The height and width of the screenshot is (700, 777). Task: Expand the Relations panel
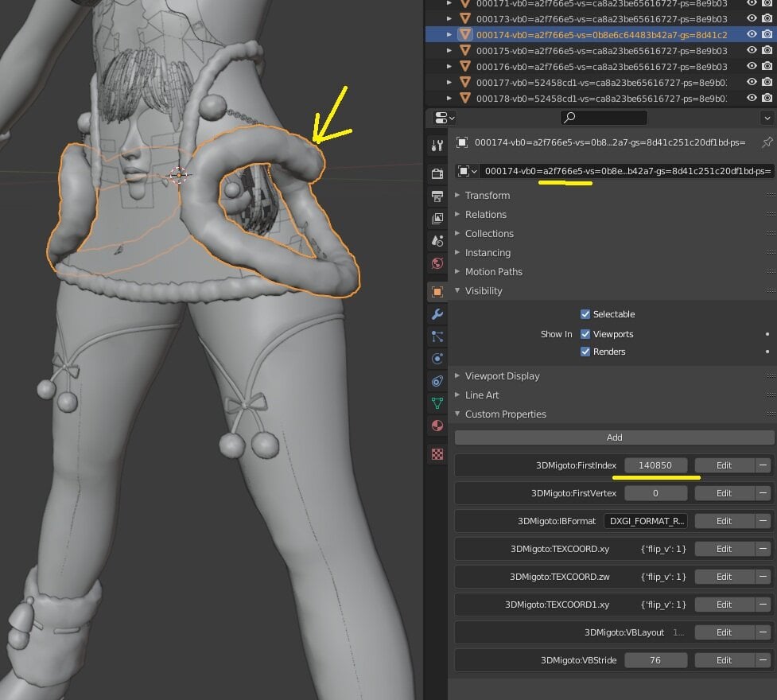457,214
